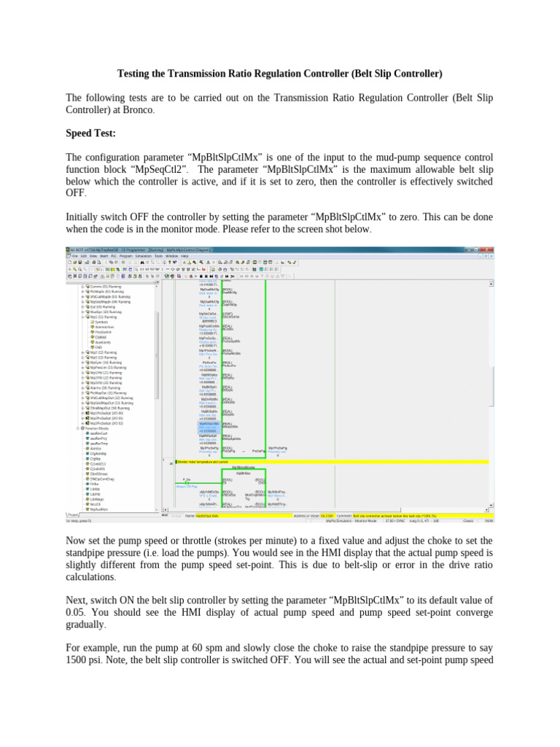Open the File menu in CX-Programmer
Viewport: 560px width, 747px height.
pyautogui.click(x=75, y=256)
